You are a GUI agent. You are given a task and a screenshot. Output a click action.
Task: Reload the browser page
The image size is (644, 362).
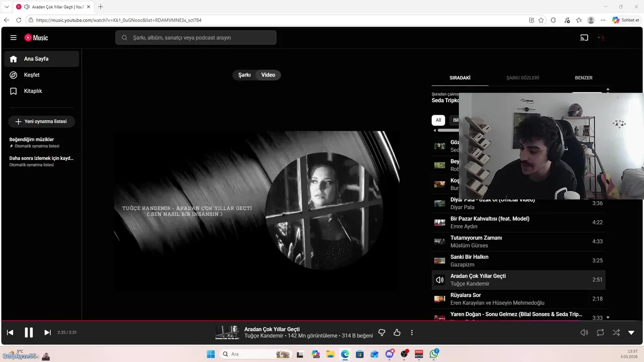(19, 20)
